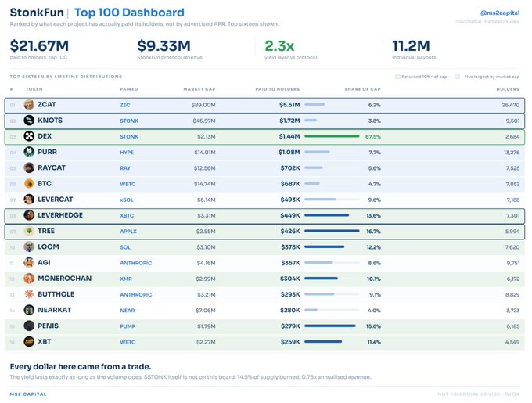Click the RAYCAT token icon
Viewport: 532px width, 403px height.
[29, 167]
